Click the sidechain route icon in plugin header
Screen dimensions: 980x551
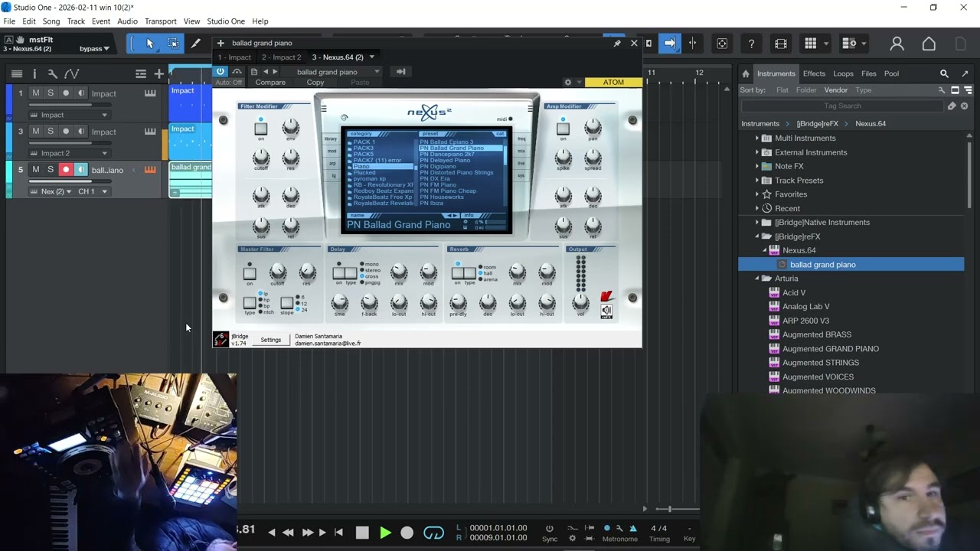click(x=400, y=71)
